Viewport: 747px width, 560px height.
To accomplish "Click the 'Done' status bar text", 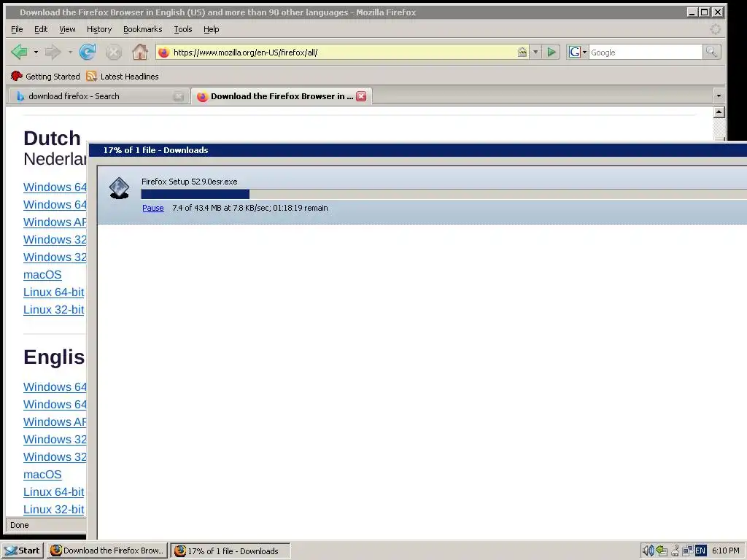I will (20, 525).
